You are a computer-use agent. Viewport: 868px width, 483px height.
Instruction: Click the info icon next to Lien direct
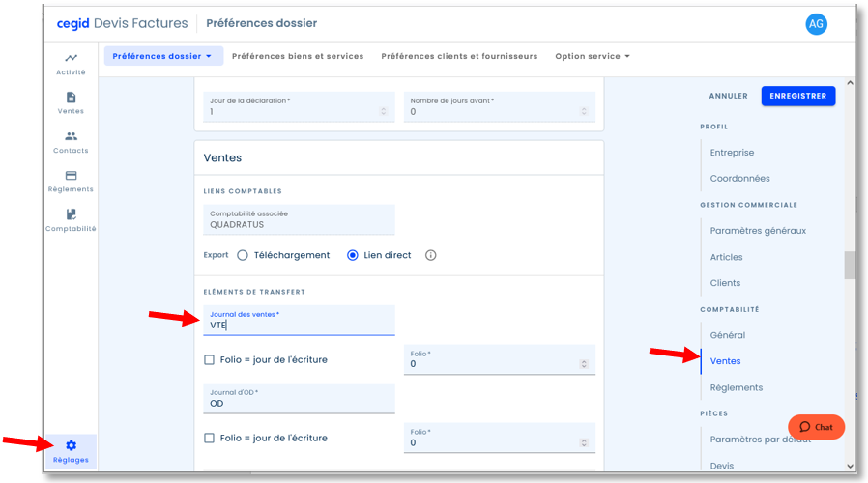pyautogui.click(x=431, y=255)
